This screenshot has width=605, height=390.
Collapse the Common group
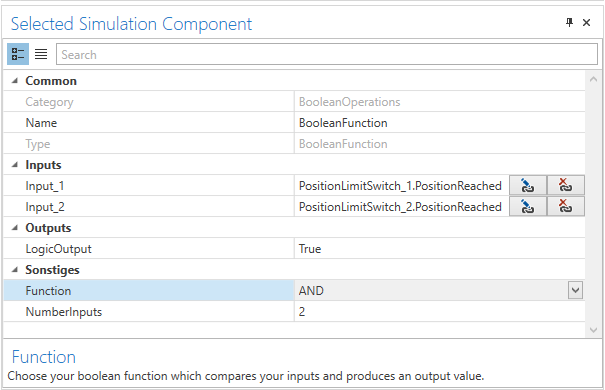click(15, 81)
